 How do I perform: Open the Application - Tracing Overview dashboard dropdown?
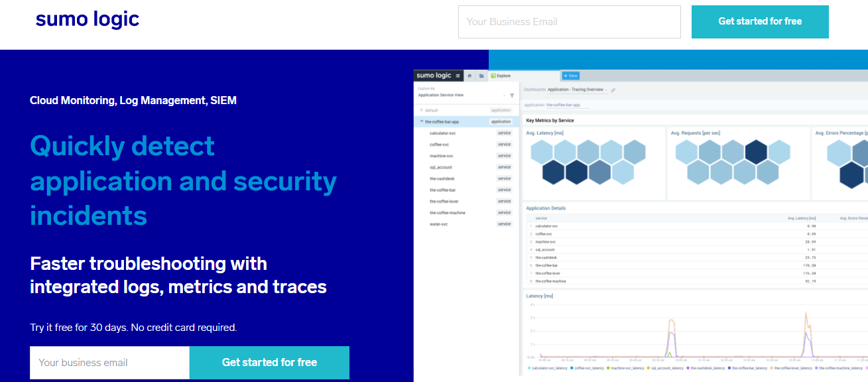(577, 89)
